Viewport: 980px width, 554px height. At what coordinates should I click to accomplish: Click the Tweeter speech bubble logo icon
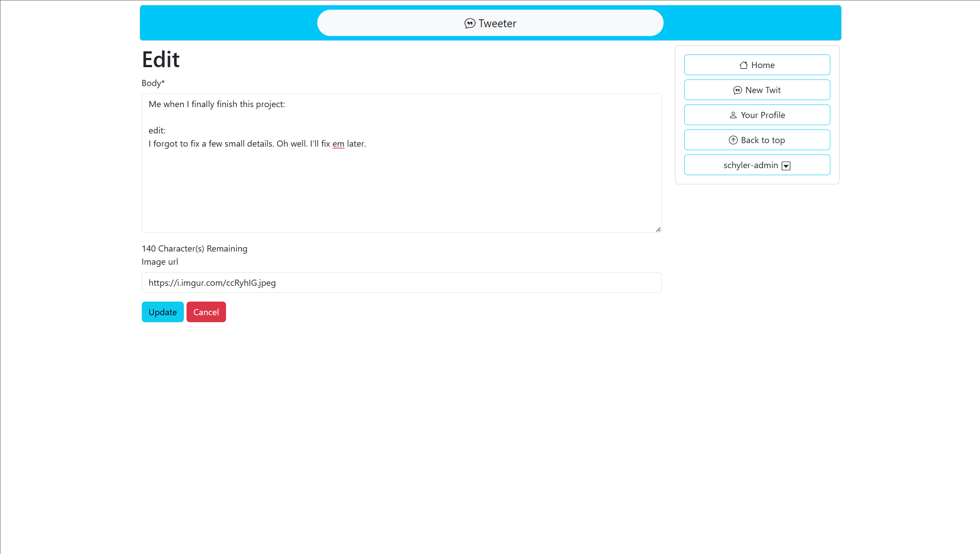point(470,23)
